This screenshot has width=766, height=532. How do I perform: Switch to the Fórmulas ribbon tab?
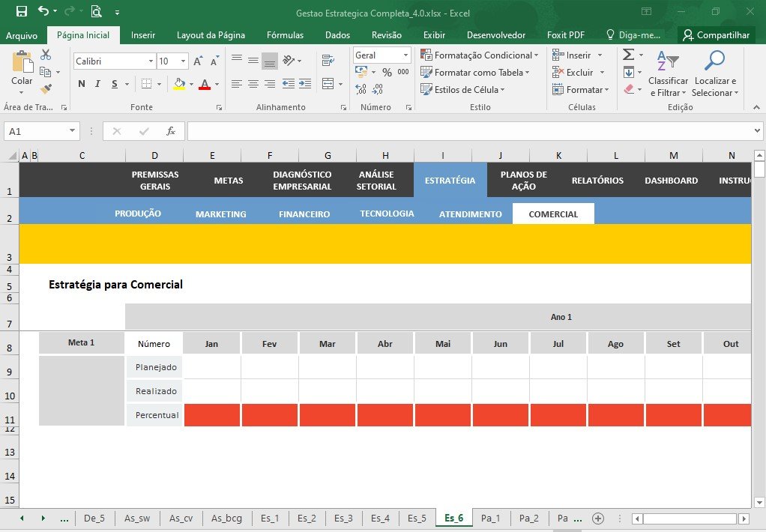click(x=285, y=35)
